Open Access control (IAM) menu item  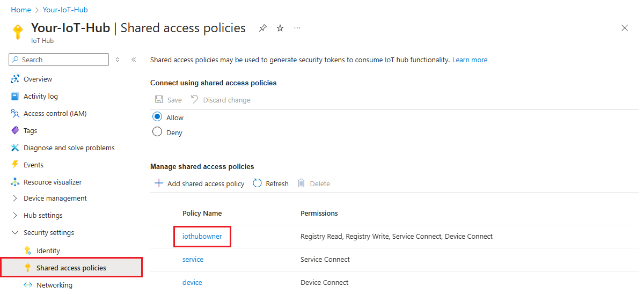pos(55,113)
